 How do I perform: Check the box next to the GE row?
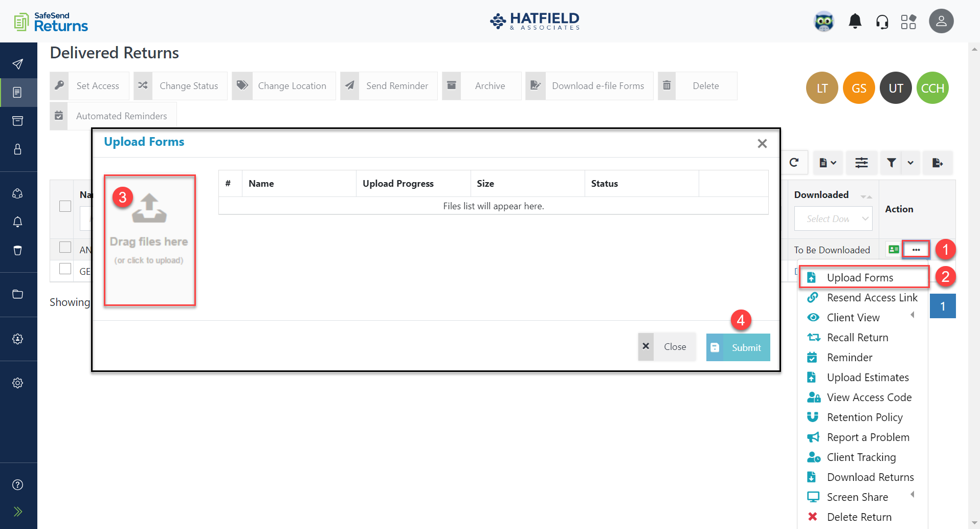pyautogui.click(x=64, y=268)
